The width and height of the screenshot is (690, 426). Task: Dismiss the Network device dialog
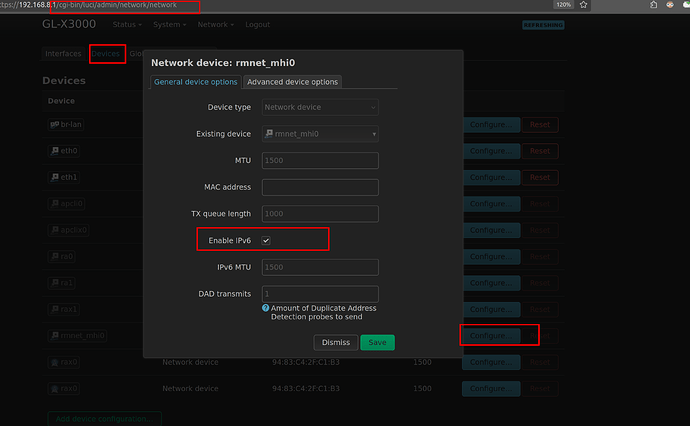coord(336,342)
